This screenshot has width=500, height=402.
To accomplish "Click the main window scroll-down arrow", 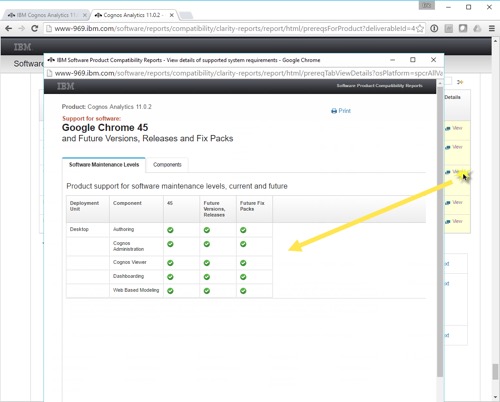I will coord(495,397).
